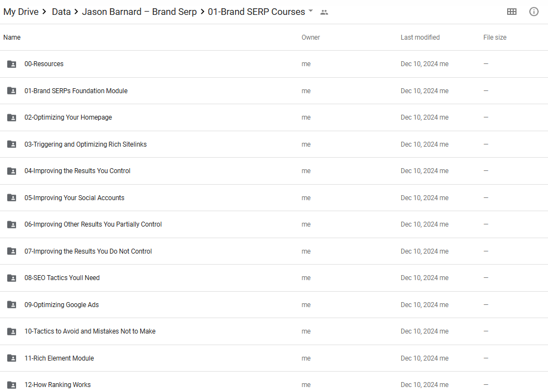Click the 01-Brand SERPs Foundation Module folder icon
This screenshot has height=392, width=548.
tap(12, 91)
